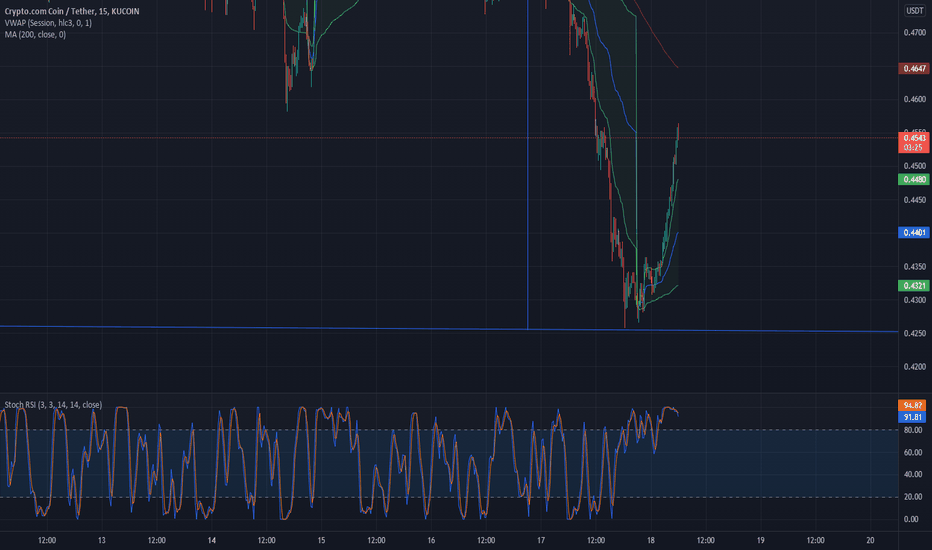The image size is (932, 550).
Task: Open the USDT currency selector
Action: pos(914,11)
